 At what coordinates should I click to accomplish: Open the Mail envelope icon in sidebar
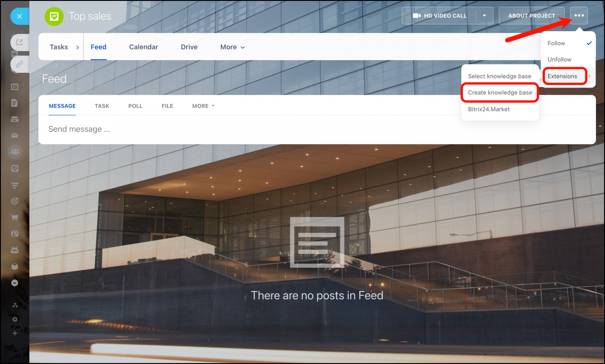tap(15, 136)
